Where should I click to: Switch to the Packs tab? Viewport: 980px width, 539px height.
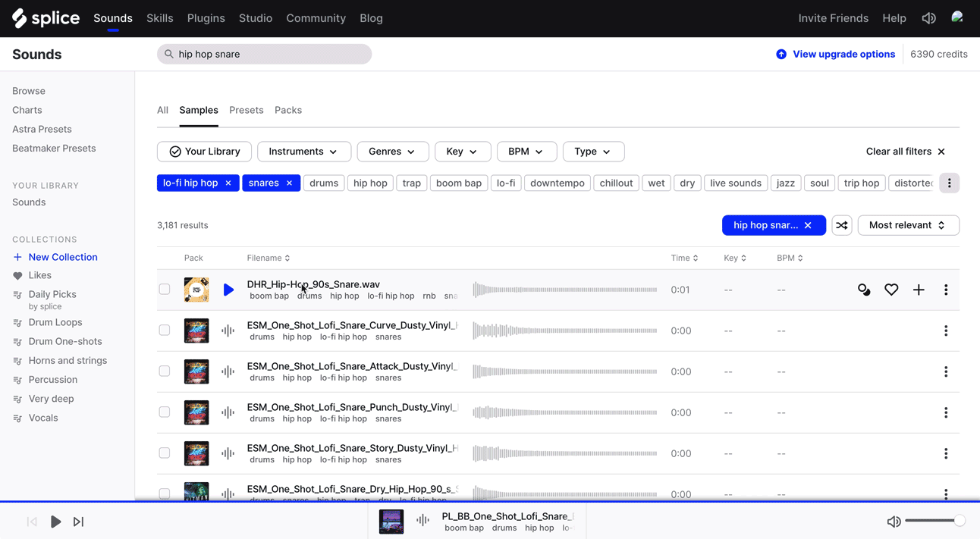(x=288, y=110)
